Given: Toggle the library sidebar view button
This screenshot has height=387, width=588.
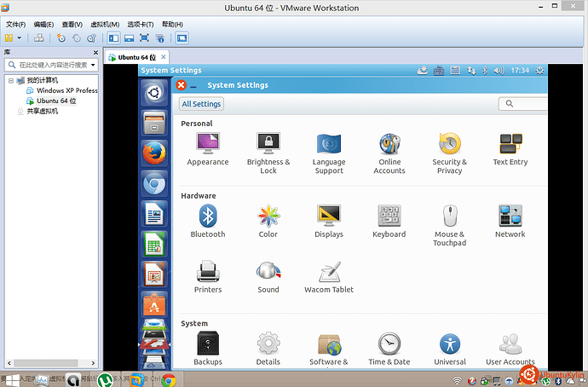Looking at the screenshot, I should coord(113,38).
